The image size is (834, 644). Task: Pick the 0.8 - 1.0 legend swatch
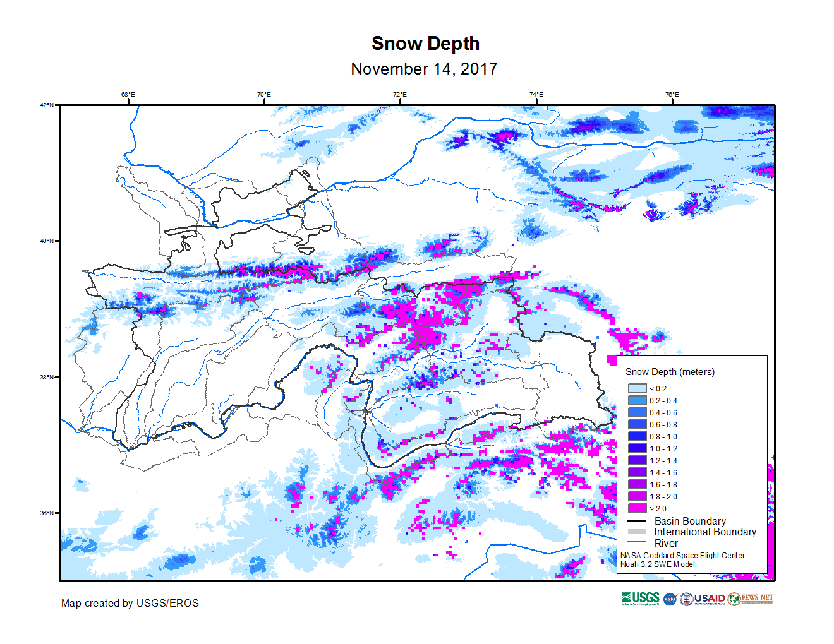(637, 436)
